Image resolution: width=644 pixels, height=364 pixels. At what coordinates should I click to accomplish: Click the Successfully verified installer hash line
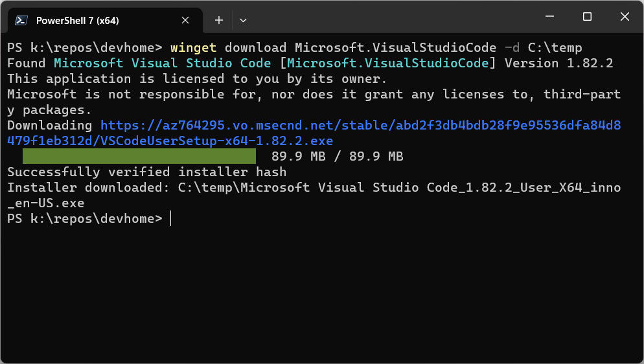(147, 172)
